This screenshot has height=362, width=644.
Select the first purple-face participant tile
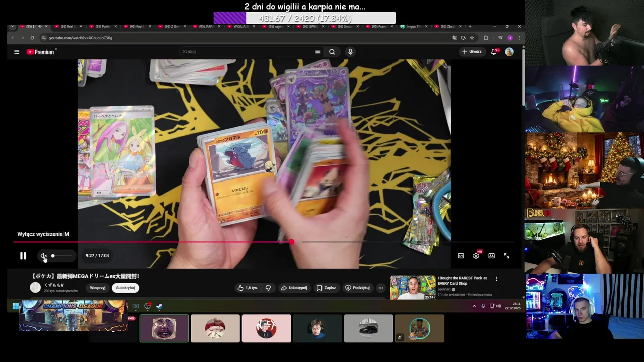pos(164,328)
